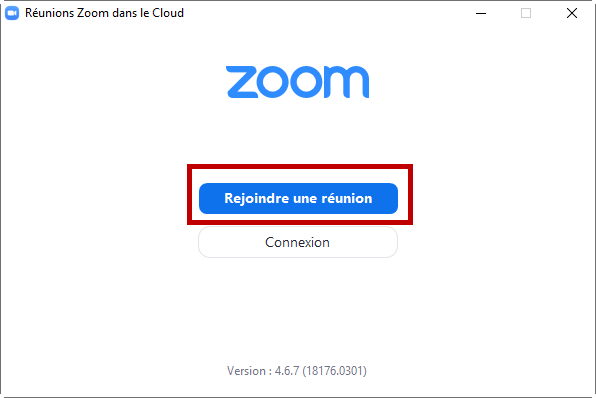
Task: Click the greyed-out maximize square icon
Action: pyautogui.click(x=526, y=13)
